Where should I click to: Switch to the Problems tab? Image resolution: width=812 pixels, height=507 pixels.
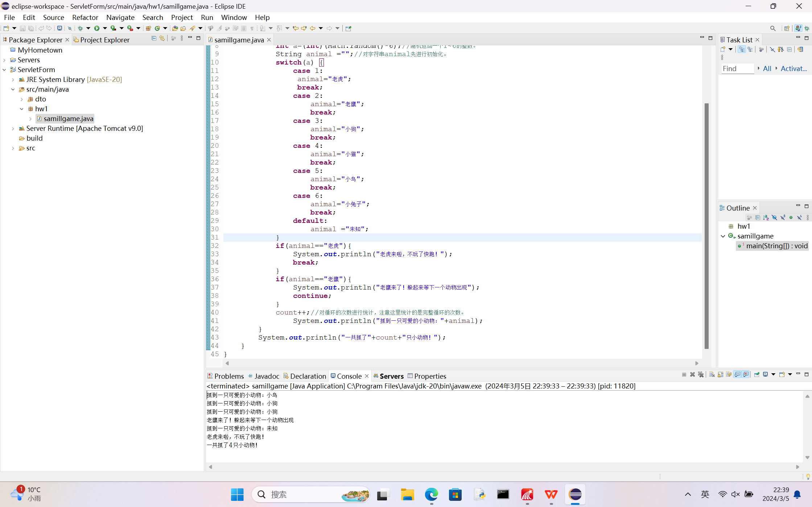(x=226, y=376)
